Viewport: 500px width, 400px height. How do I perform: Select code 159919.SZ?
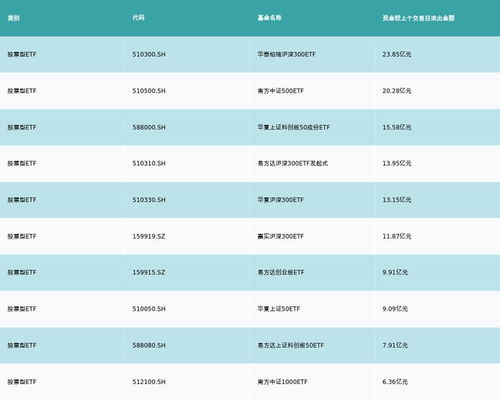[x=149, y=236]
